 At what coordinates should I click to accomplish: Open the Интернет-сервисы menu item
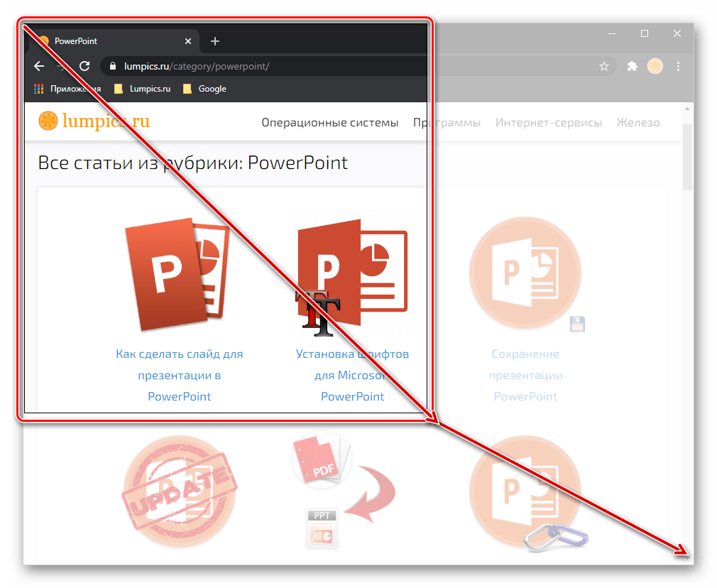(x=548, y=123)
